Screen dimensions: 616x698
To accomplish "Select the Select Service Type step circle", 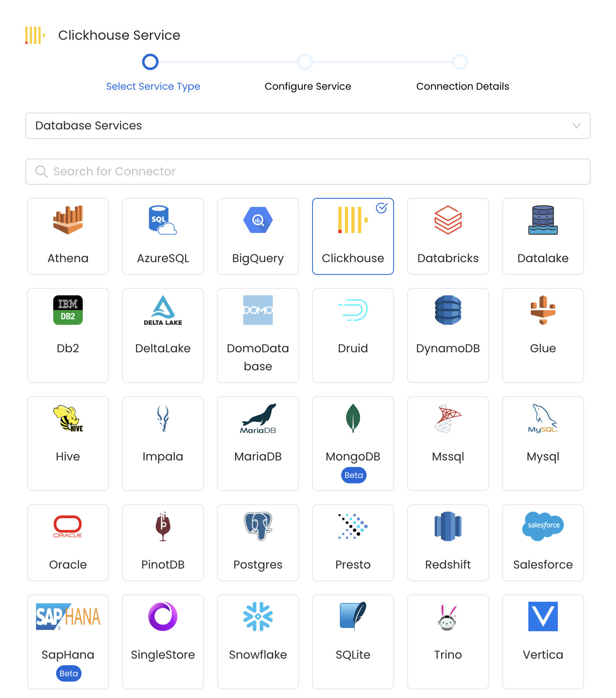I will (x=150, y=62).
